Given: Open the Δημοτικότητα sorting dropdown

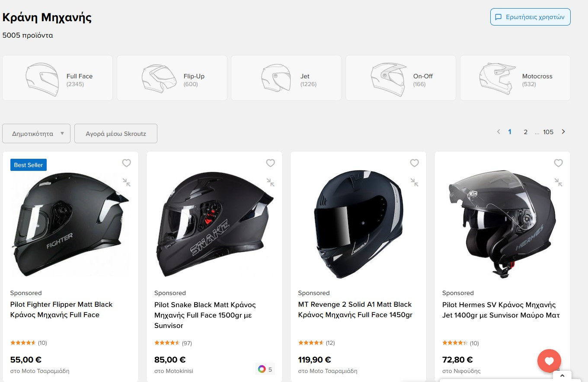Looking at the screenshot, I should click(x=36, y=134).
